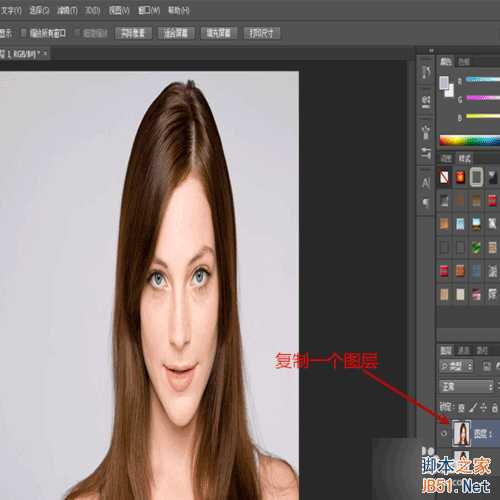Switch to the Styles panel tab
The height and width of the screenshot is (500, 500).
tap(465, 158)
